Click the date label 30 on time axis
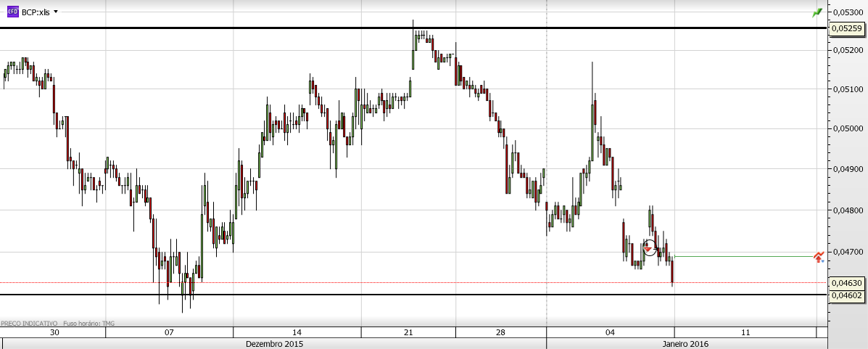This screenshot has height=349, width=868. (54, 332)
